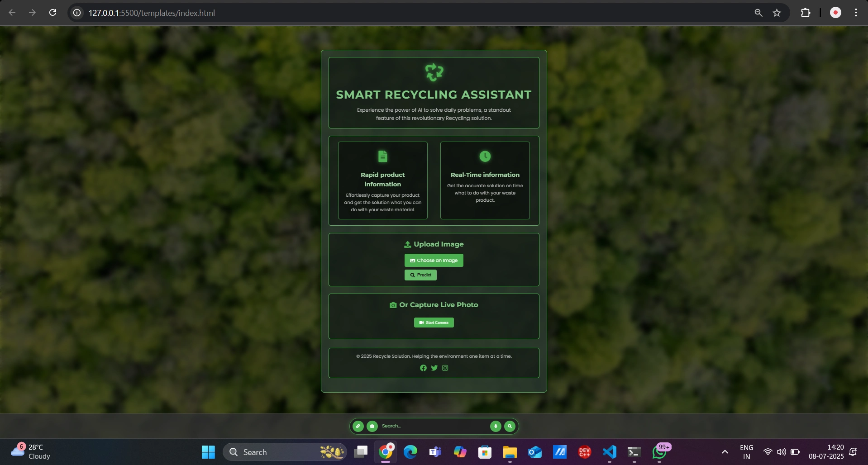Open the browser Extensions puzzle icon
Image resolution: width=868 pixels, height=465 pixels.
point(806,13)
